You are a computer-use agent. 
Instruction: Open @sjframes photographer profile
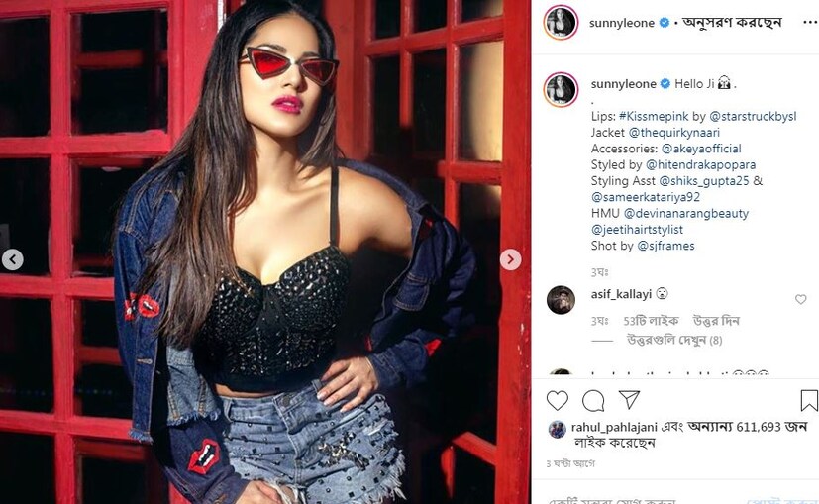click(665, 246)
